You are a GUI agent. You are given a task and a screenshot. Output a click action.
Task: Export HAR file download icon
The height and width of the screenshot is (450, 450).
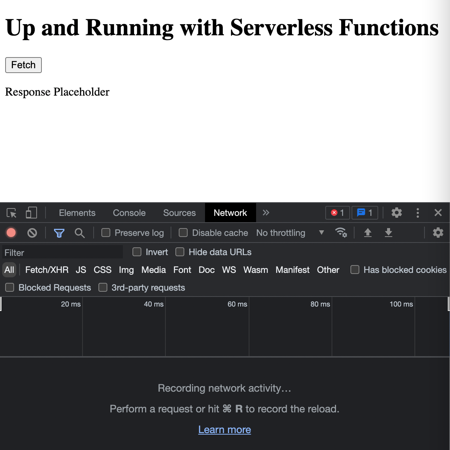point(388,233)
